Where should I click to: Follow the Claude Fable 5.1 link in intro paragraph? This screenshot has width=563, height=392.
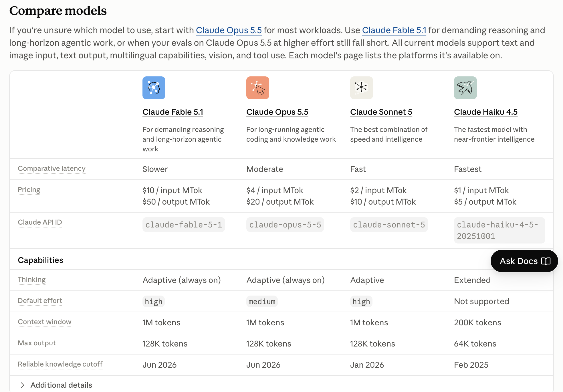pyautogui.click(x=394, y=30)
